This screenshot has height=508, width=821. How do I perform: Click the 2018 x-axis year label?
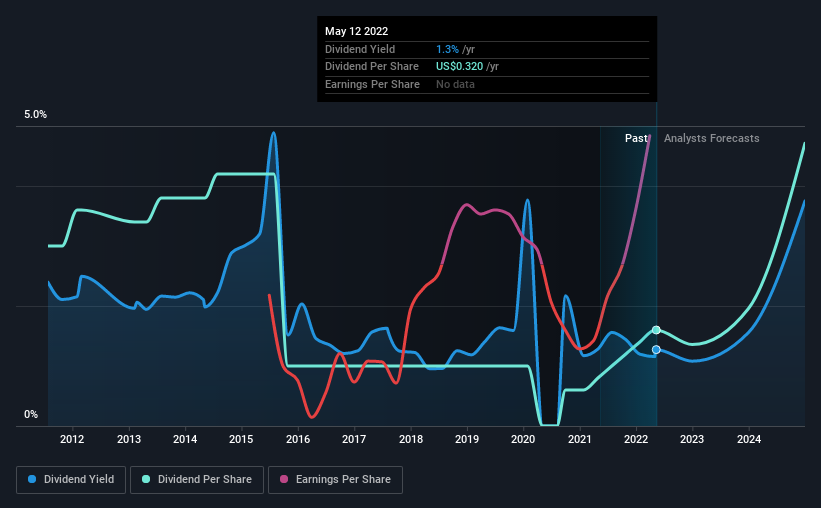(411, 439)
